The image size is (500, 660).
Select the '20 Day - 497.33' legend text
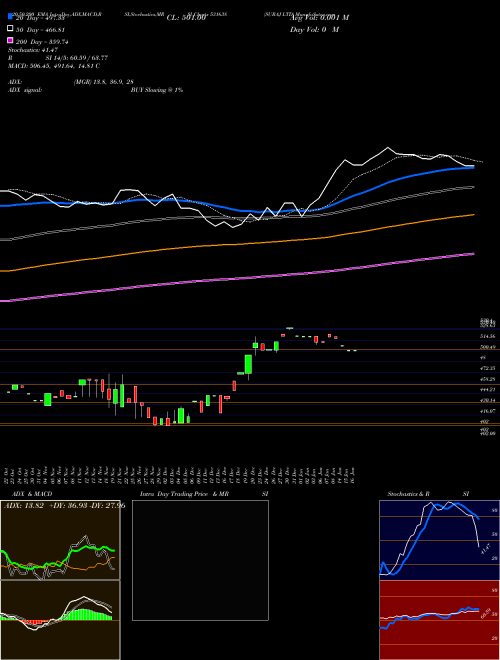[40, 18]
